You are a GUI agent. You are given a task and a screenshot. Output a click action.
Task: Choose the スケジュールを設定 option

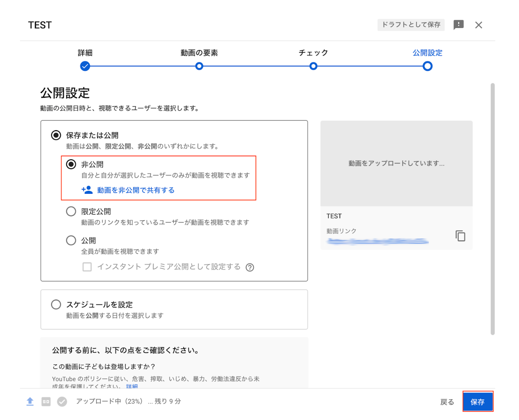(56, 304)
